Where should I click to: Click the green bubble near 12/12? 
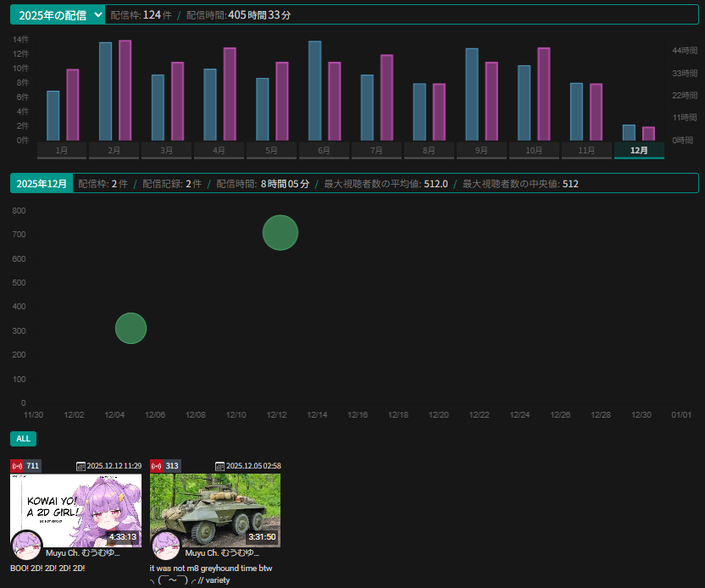coord(280,232)
